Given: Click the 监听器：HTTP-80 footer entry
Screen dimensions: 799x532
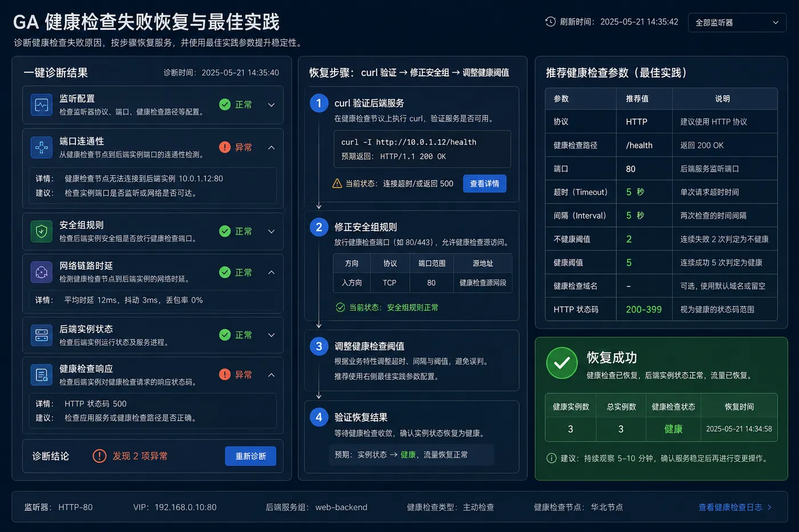Looking at the screenshot, I should click(x=58, y=507).
